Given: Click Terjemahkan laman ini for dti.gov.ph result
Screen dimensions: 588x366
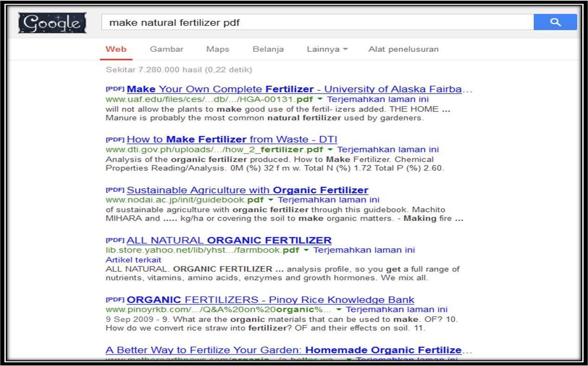Looking at the screenshot, I should coord(388,150).
